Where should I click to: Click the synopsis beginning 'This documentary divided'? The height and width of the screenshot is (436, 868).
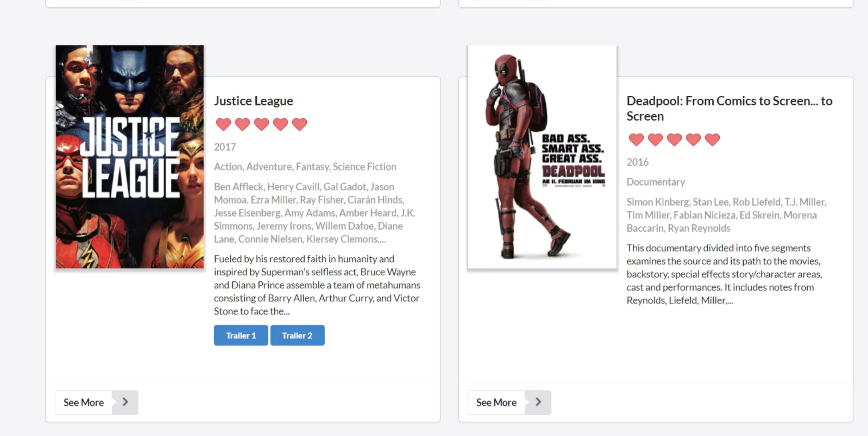(x=724, y=274)
